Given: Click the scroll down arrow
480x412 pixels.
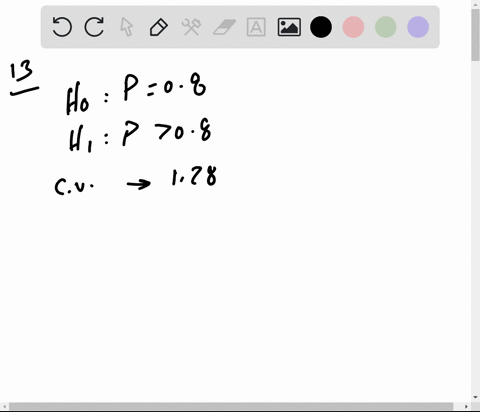Looking at the screenshot, I should click(x=475, y=397).
